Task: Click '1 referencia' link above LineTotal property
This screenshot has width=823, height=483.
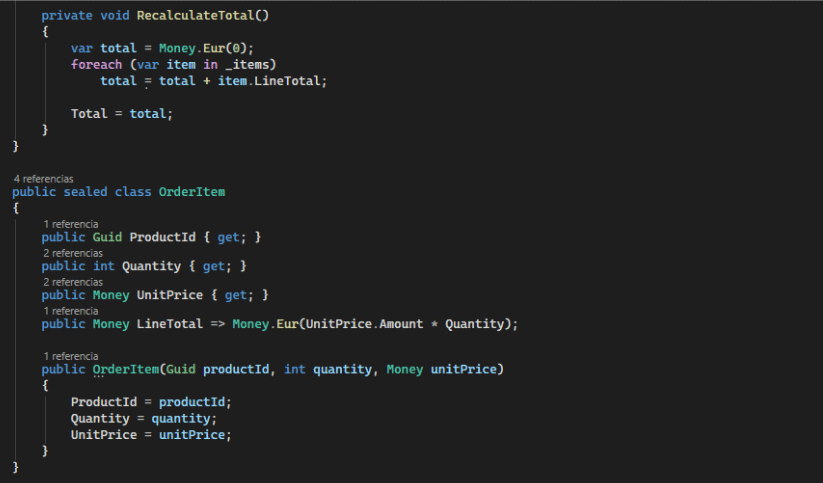Action: (x=70, y=311)
